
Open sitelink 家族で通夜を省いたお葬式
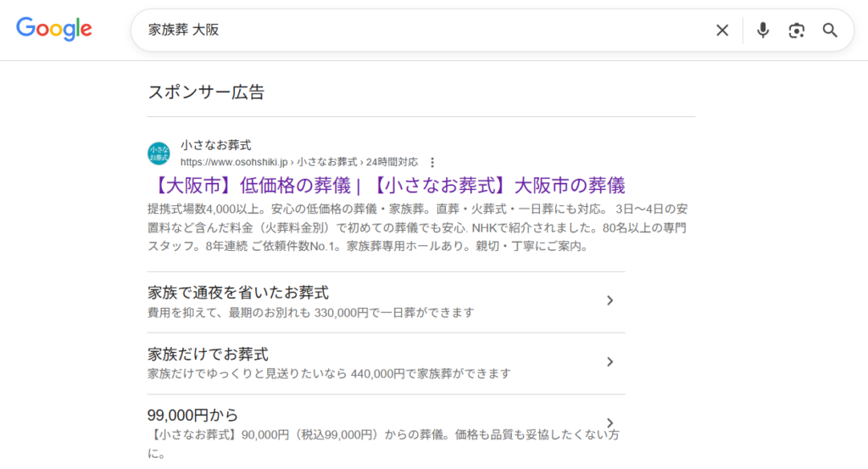[238, 293]
